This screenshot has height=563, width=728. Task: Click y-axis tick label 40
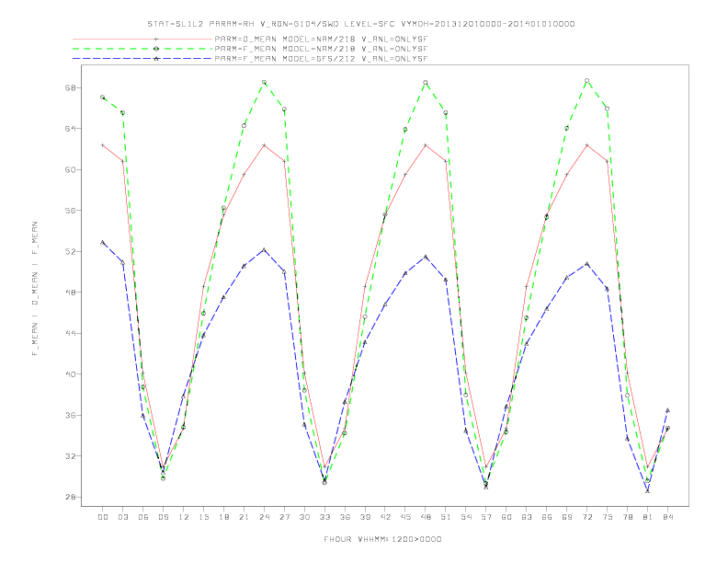(x=72, y=373)
